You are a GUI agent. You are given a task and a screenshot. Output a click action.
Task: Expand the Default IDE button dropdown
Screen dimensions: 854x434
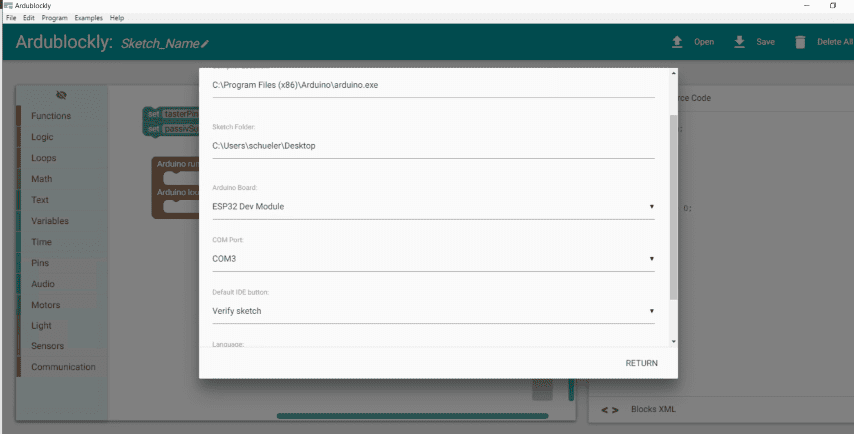[x=651, y=311]
